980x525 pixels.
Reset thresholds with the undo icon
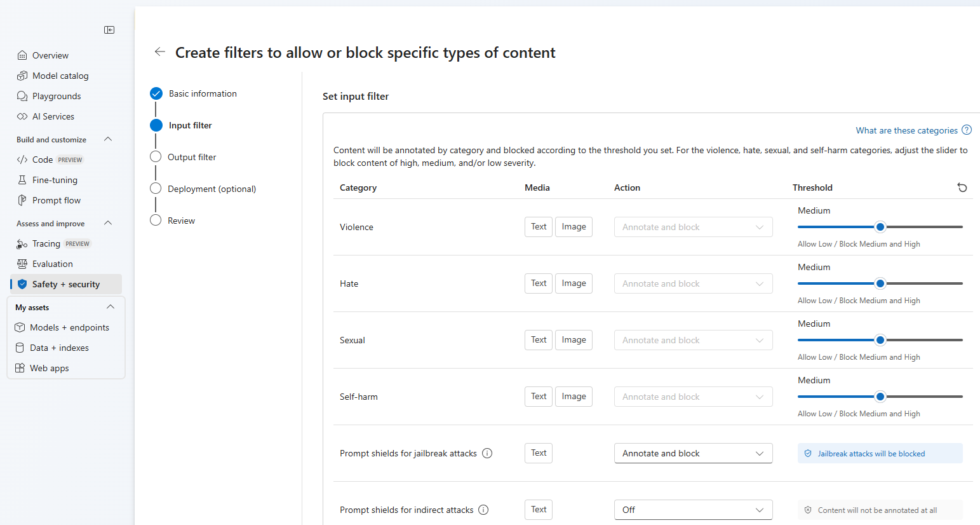click(962, 187)
